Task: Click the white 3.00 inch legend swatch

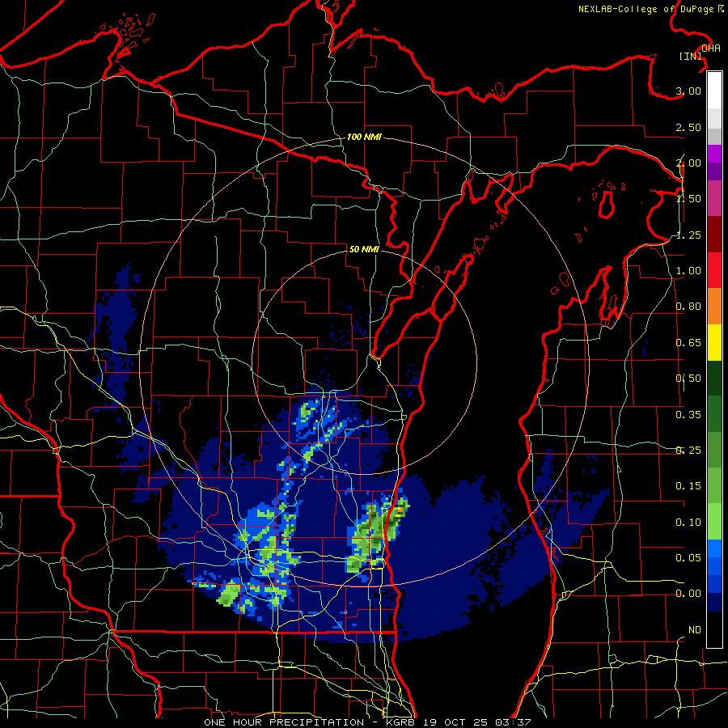Action: tap(714, 91)
